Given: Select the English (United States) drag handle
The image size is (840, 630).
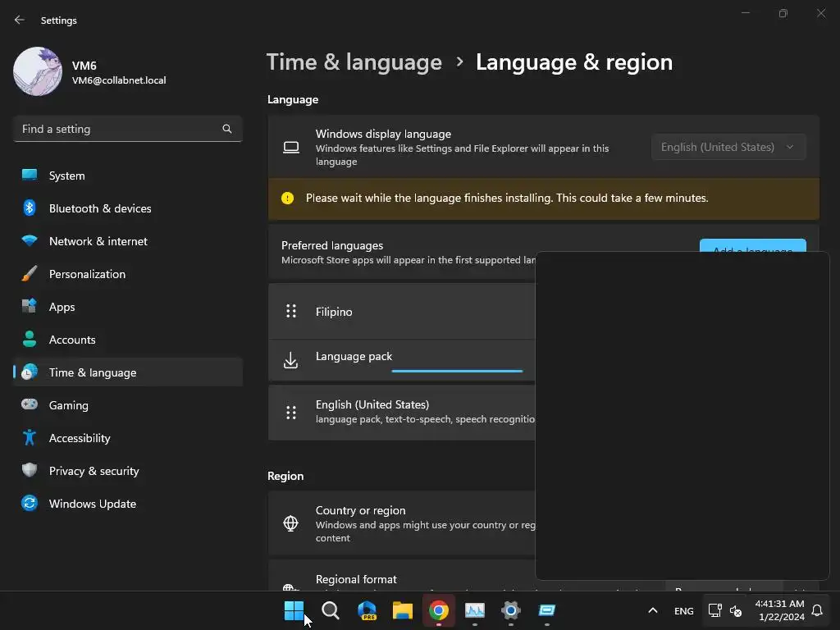Looking at the screenshot, I should [291, 413].
